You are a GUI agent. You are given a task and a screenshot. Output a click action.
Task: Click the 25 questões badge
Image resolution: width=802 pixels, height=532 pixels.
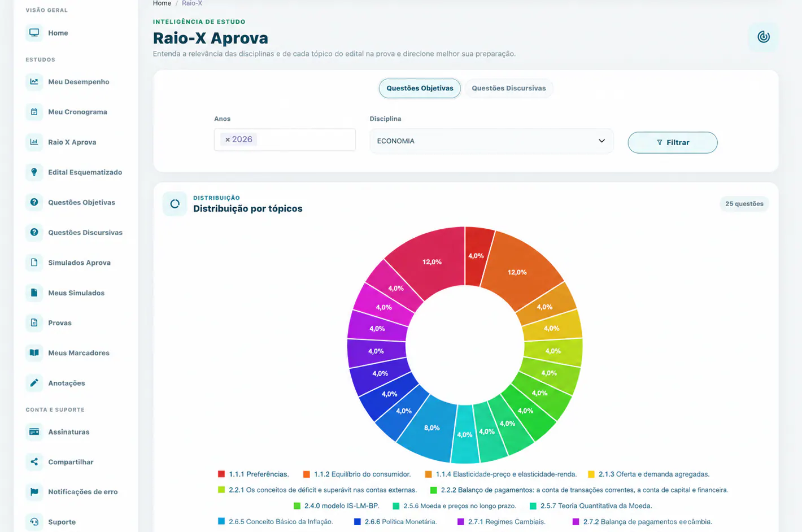tap(744, 204)
